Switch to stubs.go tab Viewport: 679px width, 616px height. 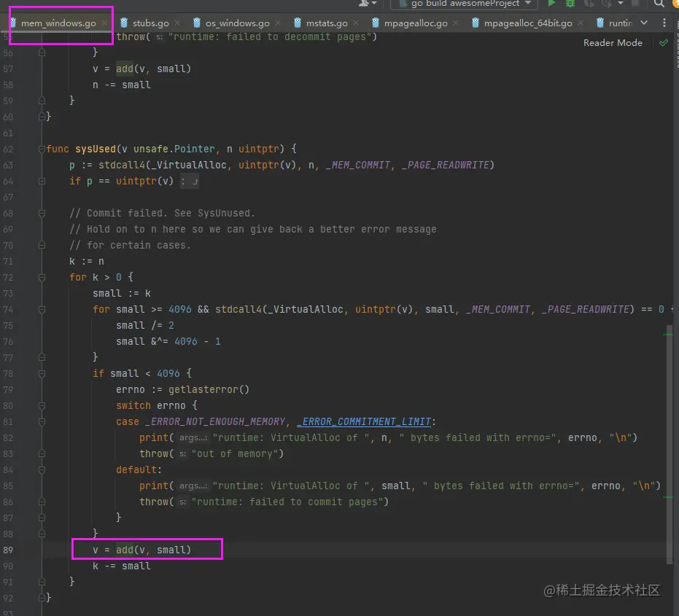[151, 23]
